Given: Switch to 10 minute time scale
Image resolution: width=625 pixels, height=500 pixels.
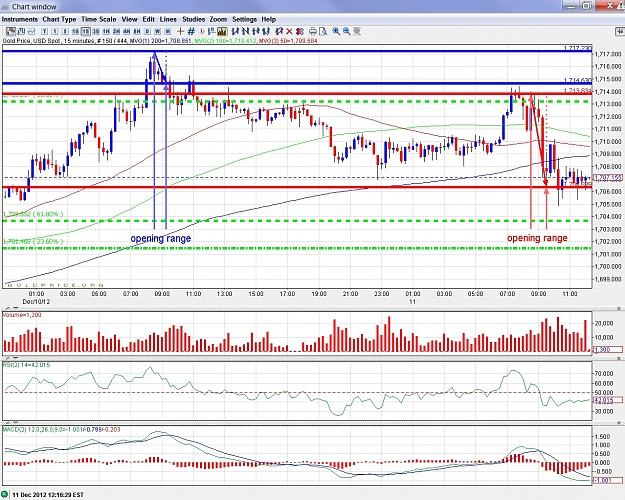Looking at the screenshot, I should [75, 31].
